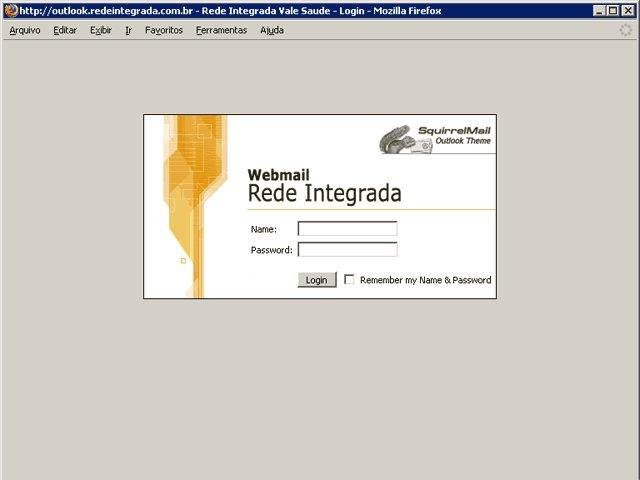The width and height of the screenshot is (640, 480).
Task: Open the Ferramentas menu
Action: 221,30
